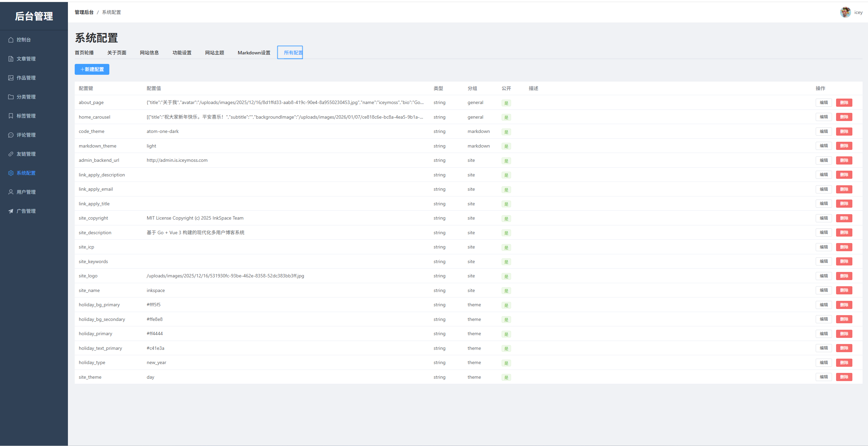
Task: Delete the site_theme config entry
Action: [844, 377]
